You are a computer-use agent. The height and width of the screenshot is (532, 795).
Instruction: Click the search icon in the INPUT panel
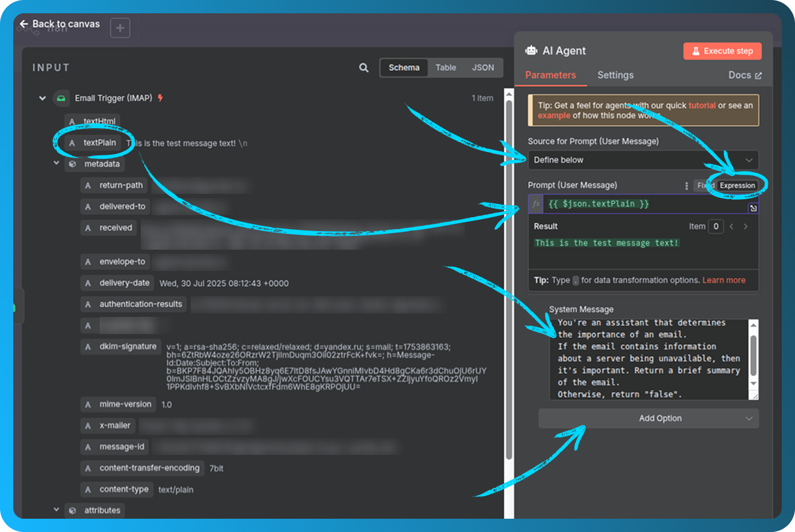363,67
